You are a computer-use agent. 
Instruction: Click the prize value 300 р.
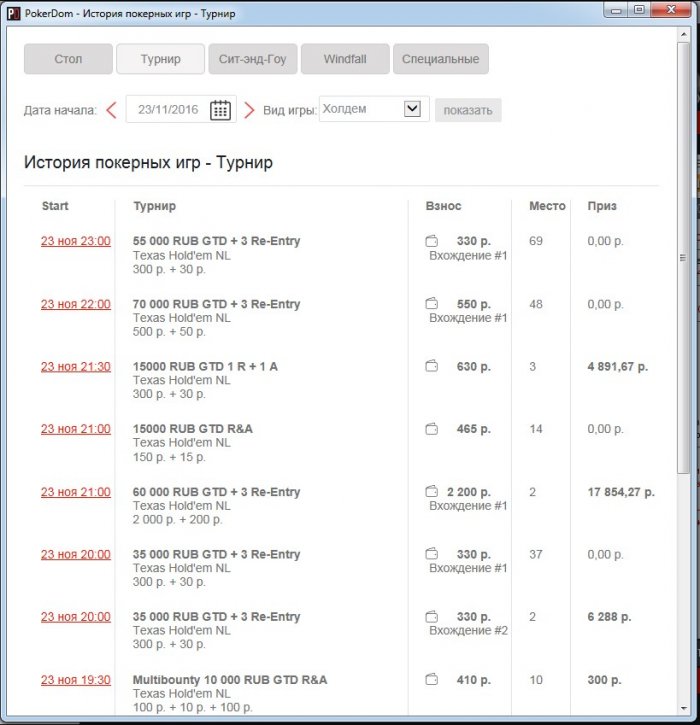tap(604, 680)
